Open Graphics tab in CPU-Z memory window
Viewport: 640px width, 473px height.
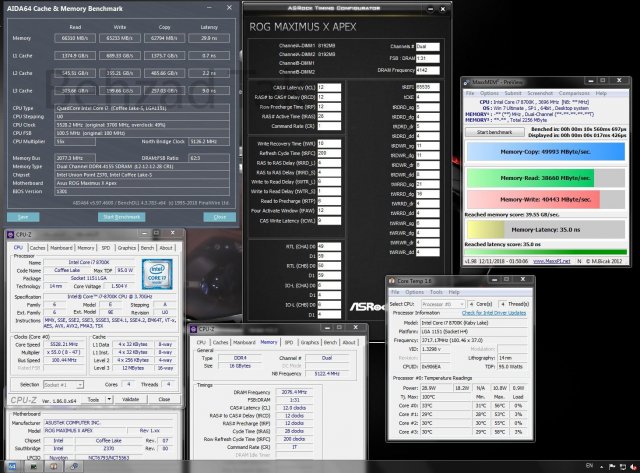coord(309,342)
